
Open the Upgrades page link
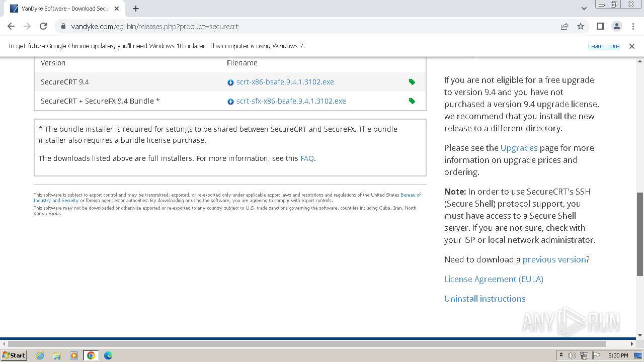(x=519, y=148)
